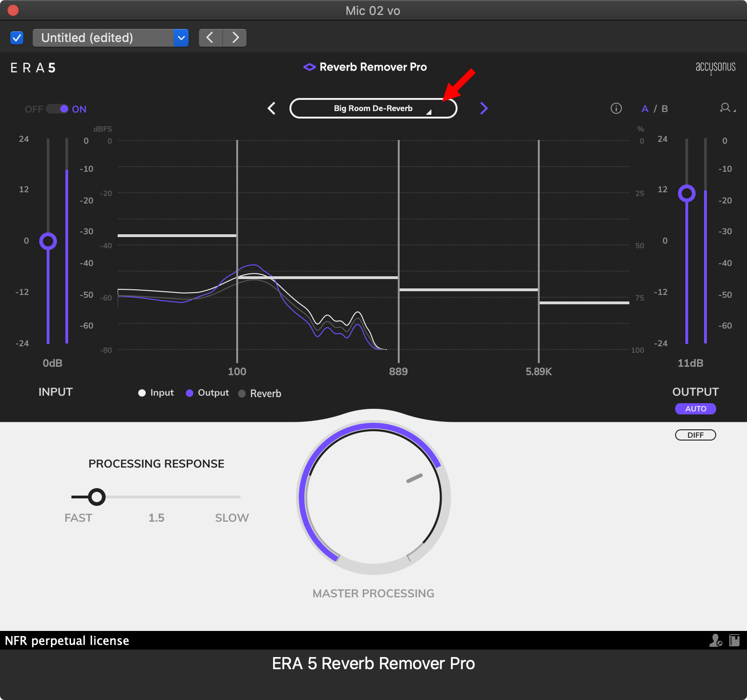Adjust the OUTPUT gain slider handle
747x700 pixels.
[x=687, y=193]
